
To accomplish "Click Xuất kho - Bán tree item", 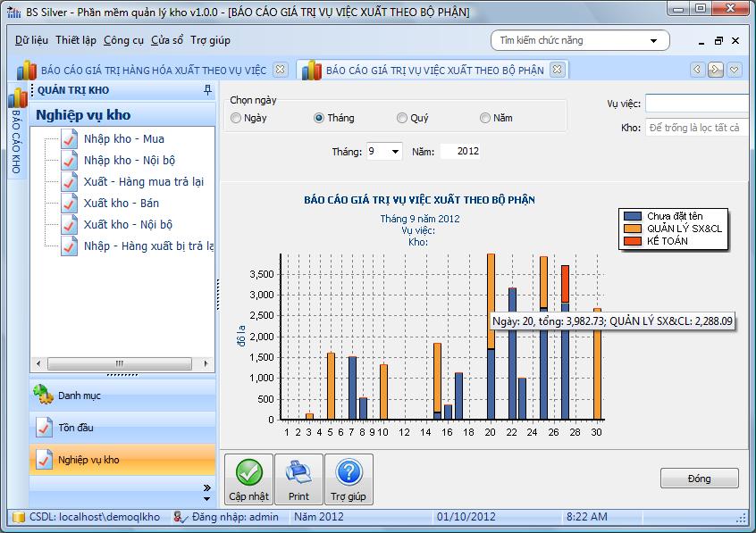I will click(121, 203).
